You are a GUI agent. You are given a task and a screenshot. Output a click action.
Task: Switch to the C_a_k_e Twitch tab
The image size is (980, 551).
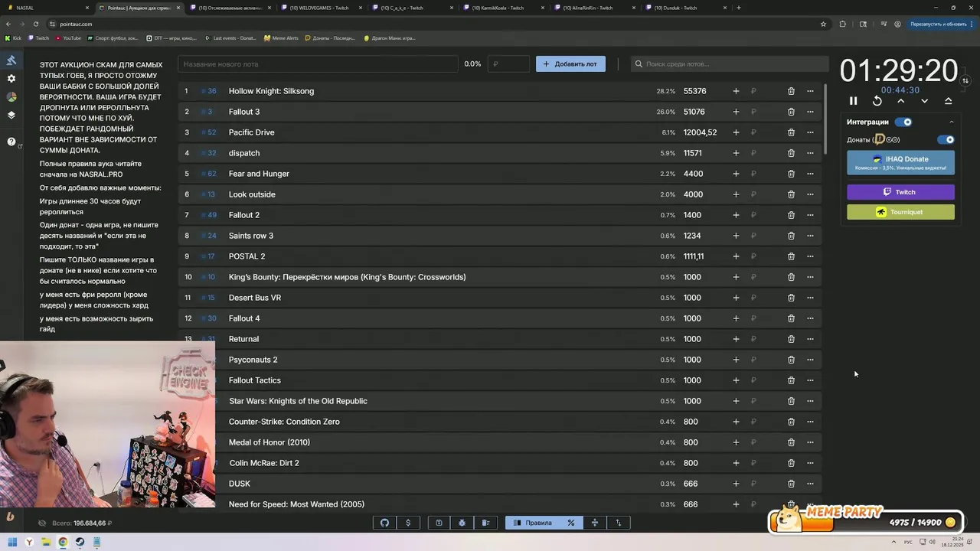(x=412, y=8)
